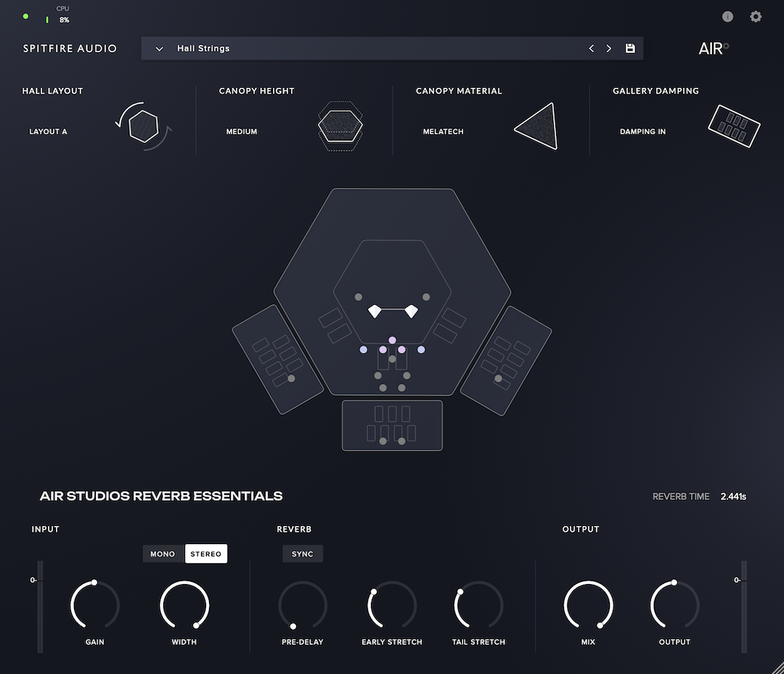
Task: Go to the previous preset arrow
Action: point(591,49)
